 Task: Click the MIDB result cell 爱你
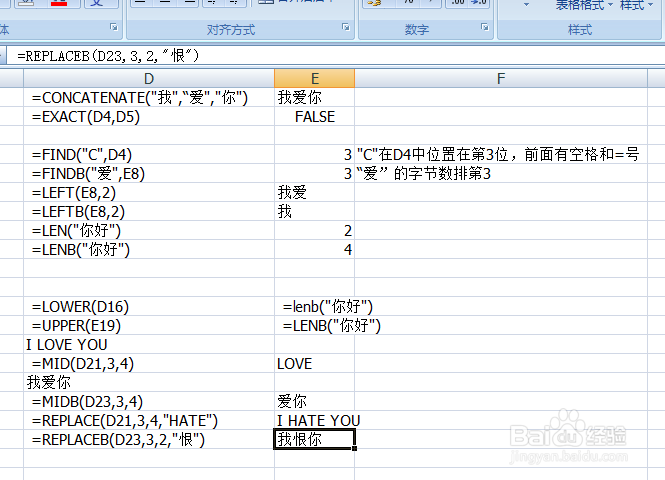314,402
